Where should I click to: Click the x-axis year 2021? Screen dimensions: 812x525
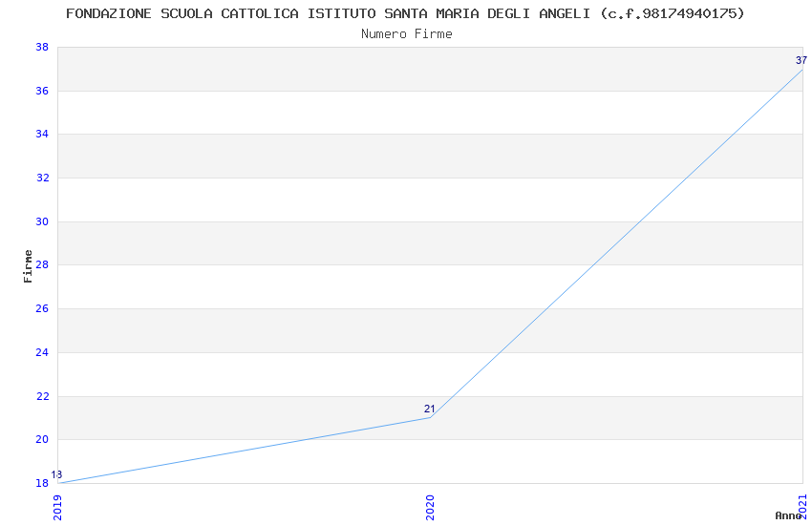(x=802, y=507)
